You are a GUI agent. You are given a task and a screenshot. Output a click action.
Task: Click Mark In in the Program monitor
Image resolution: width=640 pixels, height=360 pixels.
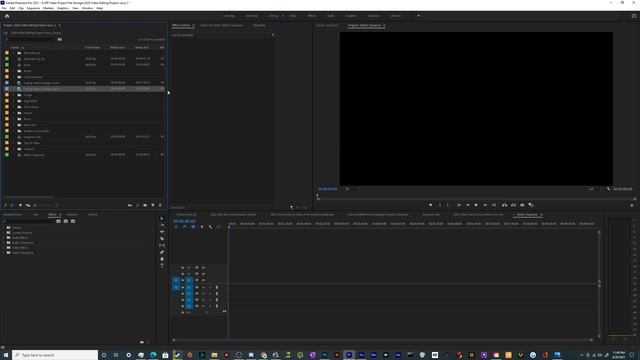(440, 205)
